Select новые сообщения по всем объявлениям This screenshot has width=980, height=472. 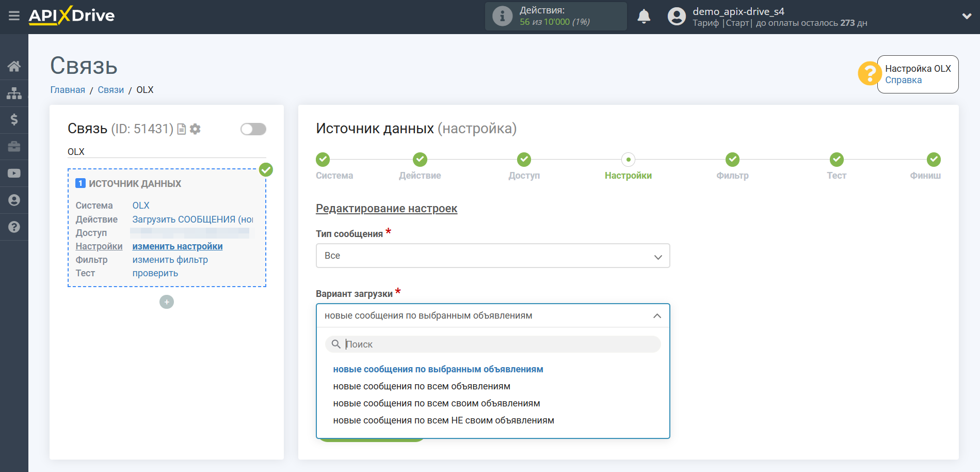422,386
